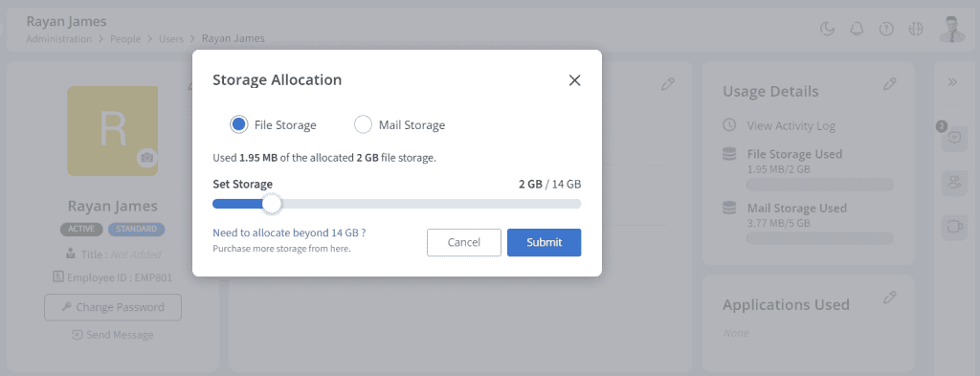Click the unfilled part of storage slider
The height and width of the screenshot is (376, 980).
pos(432,204)
